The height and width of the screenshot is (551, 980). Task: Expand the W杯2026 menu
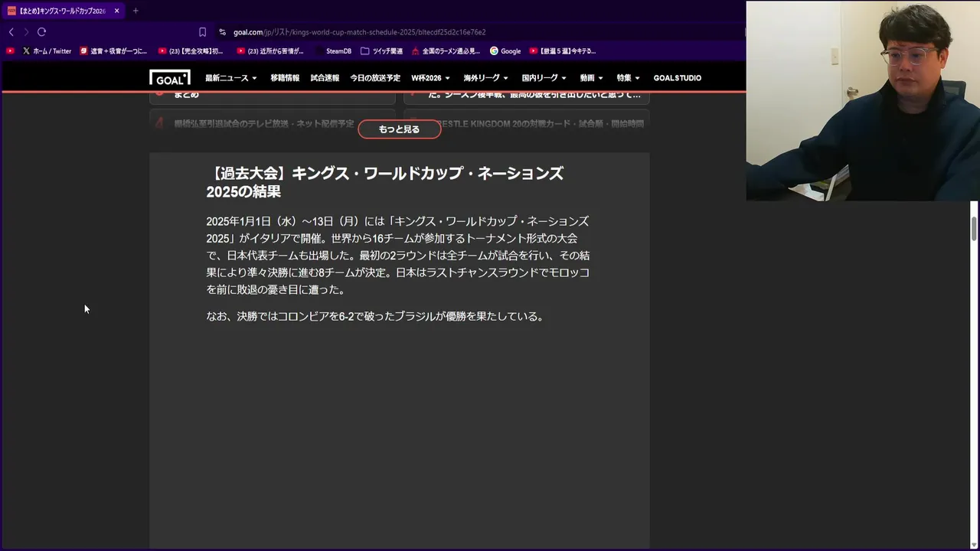(431, 78)
